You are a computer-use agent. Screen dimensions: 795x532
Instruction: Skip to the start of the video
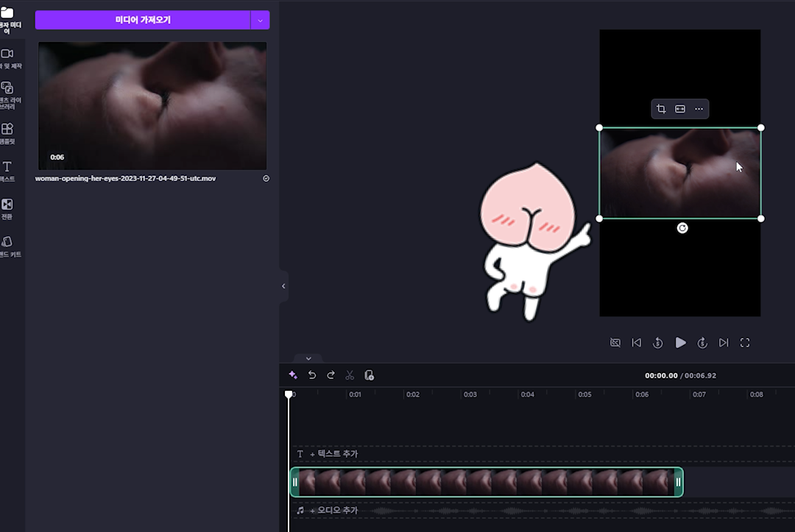click(636, 343)
